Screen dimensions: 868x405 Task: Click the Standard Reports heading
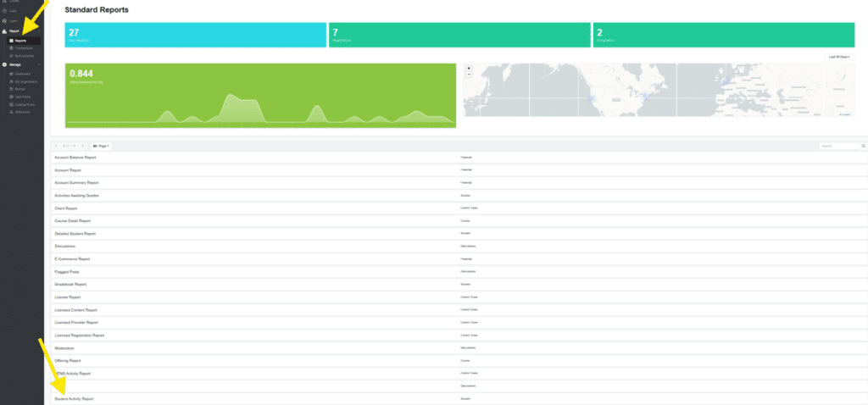tap(97, 10)
